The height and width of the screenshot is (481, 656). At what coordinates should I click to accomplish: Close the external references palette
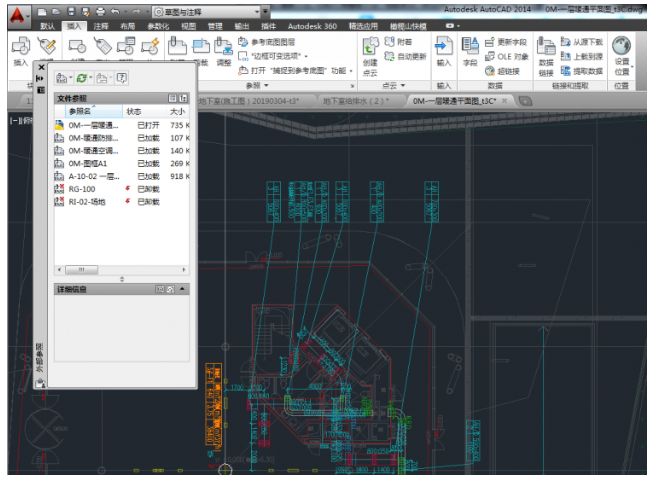[41, 67]
